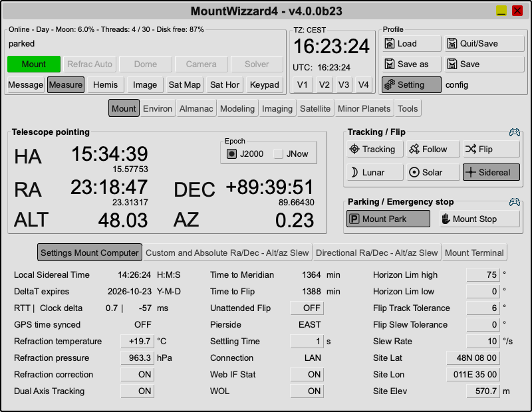Edit the Slew Rate field
The image size is (532, 412).
pyautogui.click(x=483, y=342)
